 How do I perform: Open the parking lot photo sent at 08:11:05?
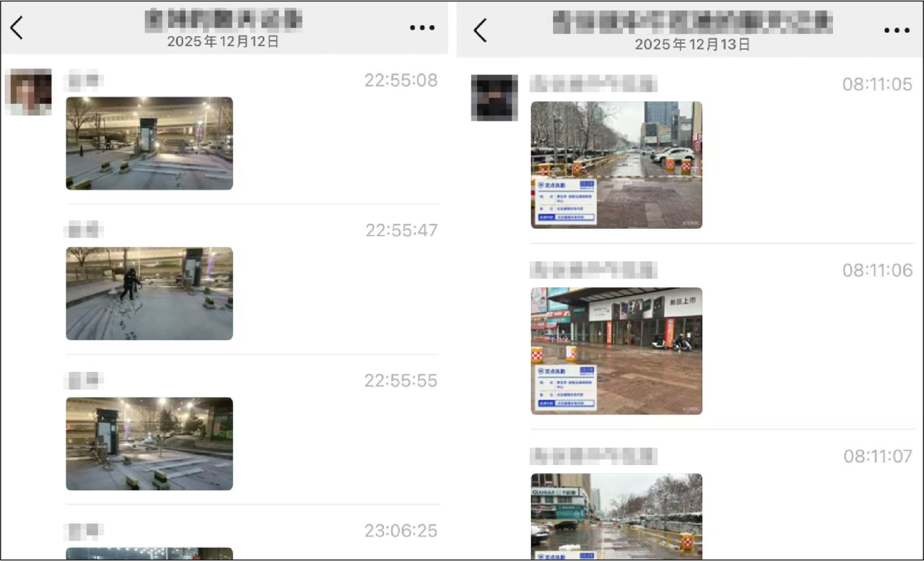pos(616,165)
